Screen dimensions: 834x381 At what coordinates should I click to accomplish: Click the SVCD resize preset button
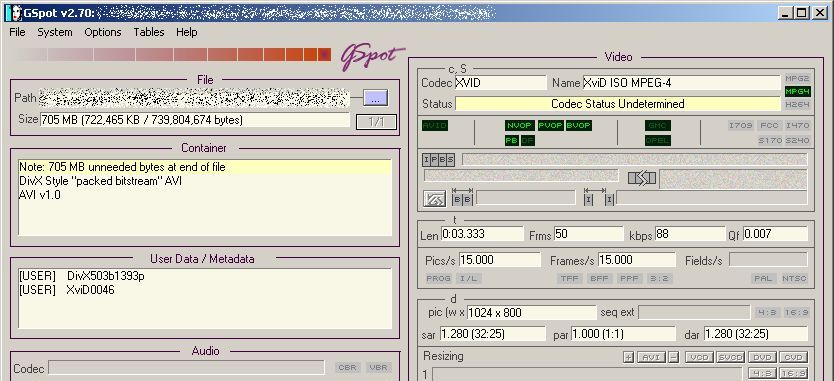pyautogui.click(x=730, y=357)
